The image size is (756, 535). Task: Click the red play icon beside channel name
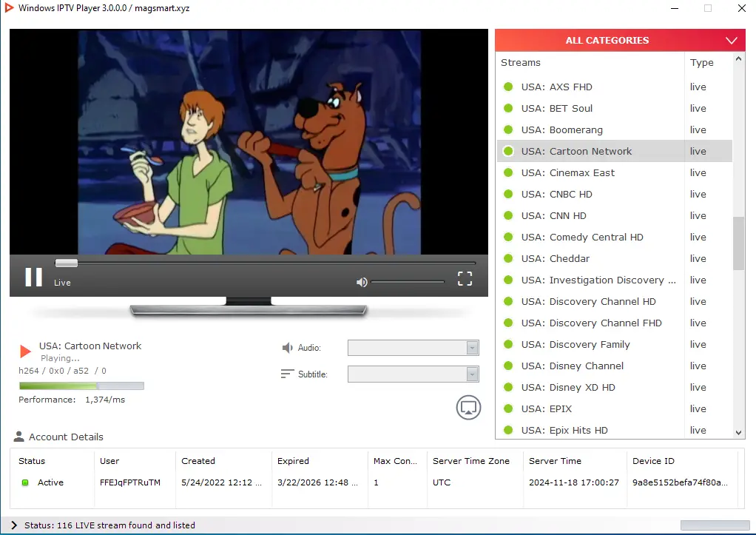pyautogui.click(x=25, y=351)
